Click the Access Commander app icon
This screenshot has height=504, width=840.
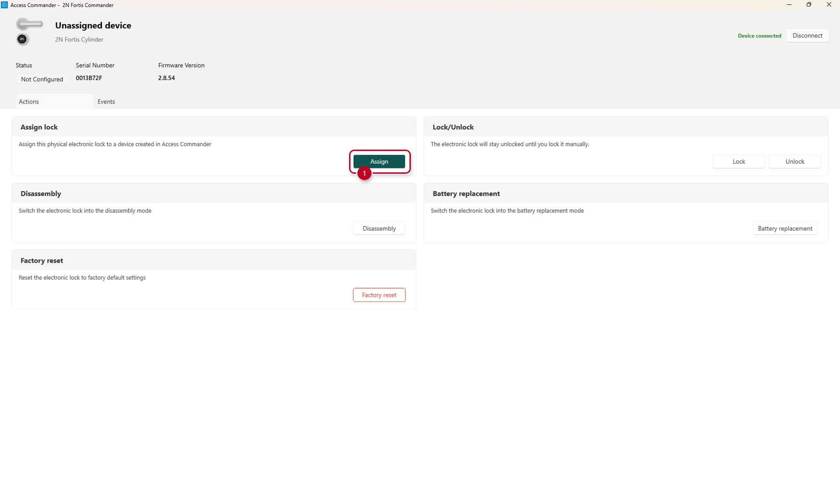pyautogui.click(x=4, y=5)
